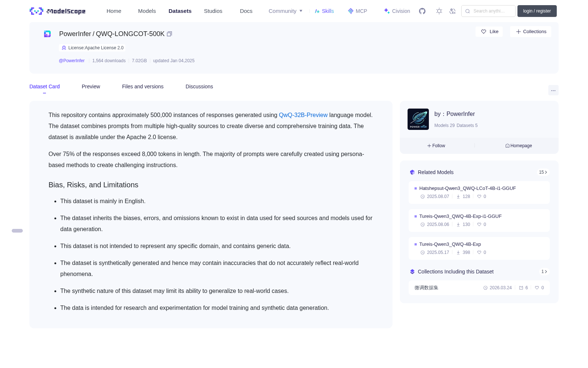Open the @PowerInfer author link
The image size is (588, 368).
[x=72, y=61]
